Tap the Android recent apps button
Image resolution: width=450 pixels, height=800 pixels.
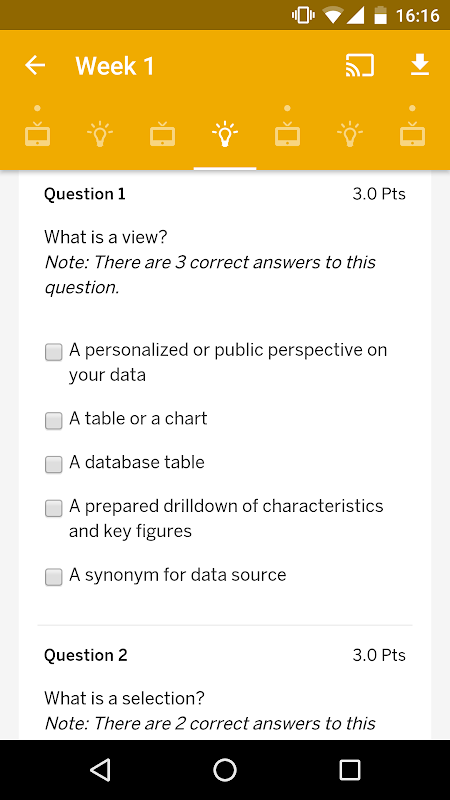pyautogui.click(x=350, y=769)
